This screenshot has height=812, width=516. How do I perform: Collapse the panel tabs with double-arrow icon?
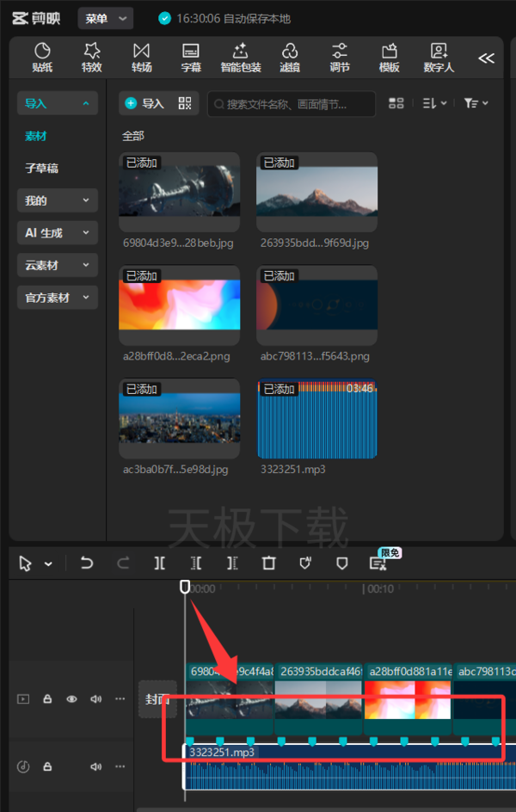pos(486,58)
